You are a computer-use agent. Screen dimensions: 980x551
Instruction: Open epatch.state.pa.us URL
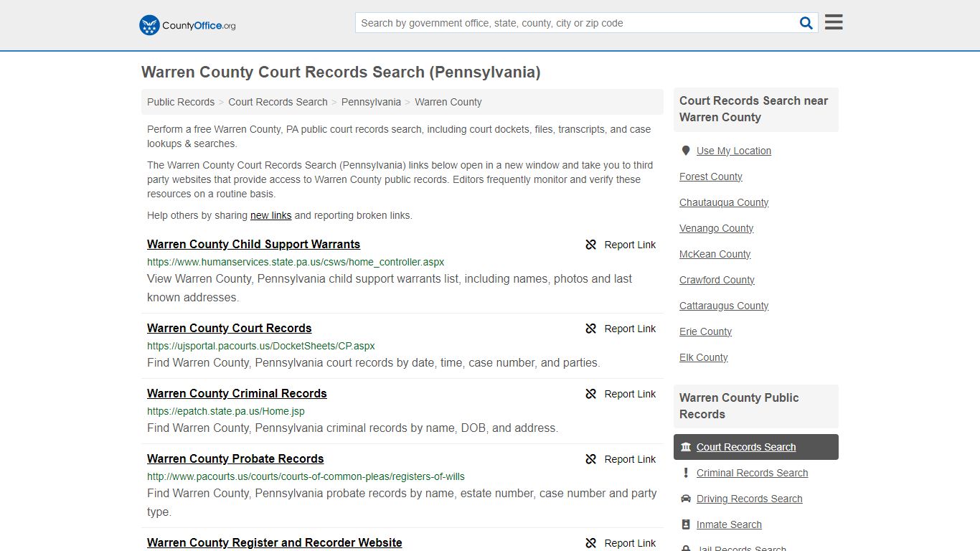coord(226,411)
